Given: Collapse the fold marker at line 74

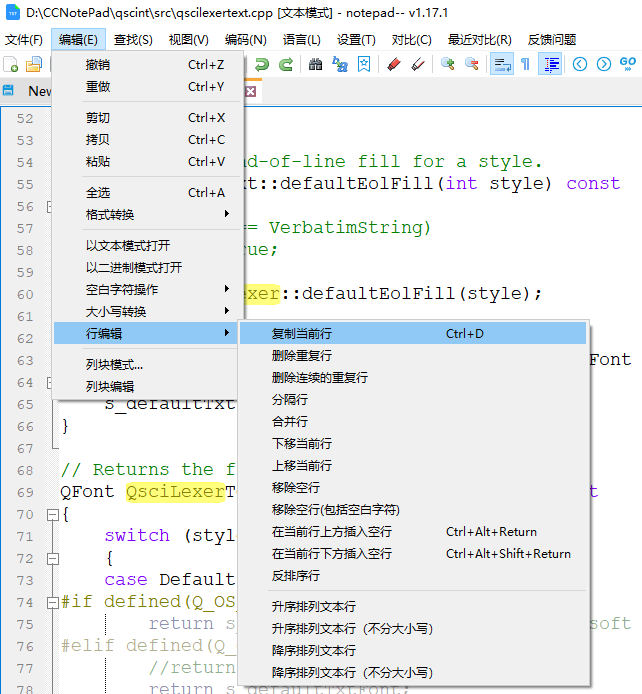Looking at the screenshot, I should [53, 602].
